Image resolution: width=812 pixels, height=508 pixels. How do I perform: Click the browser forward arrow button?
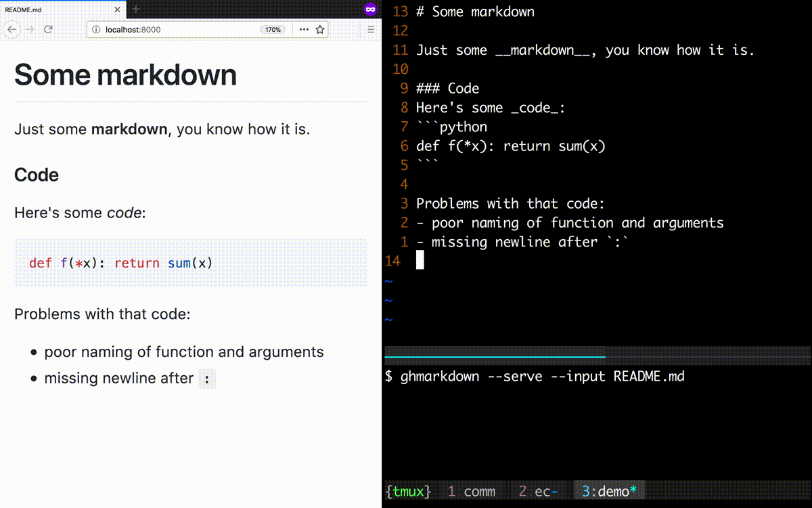[x=30, y=29]
